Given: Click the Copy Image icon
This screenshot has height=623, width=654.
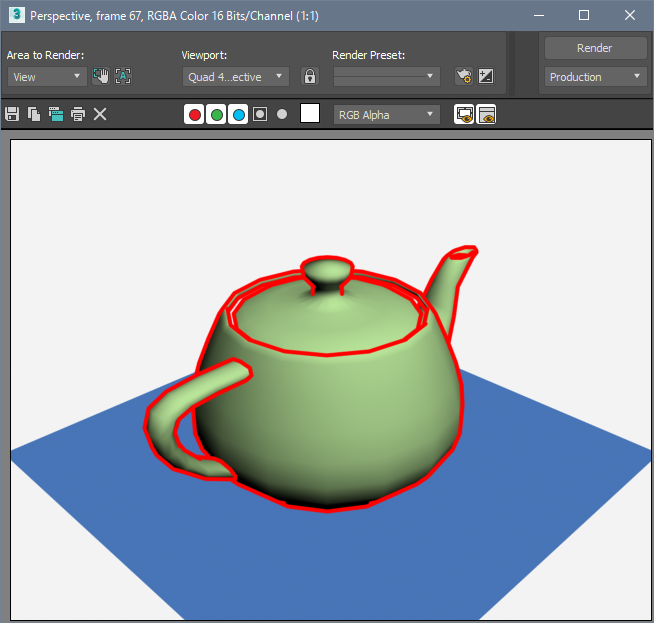Looking at the screenshot, I should point(34,114).
